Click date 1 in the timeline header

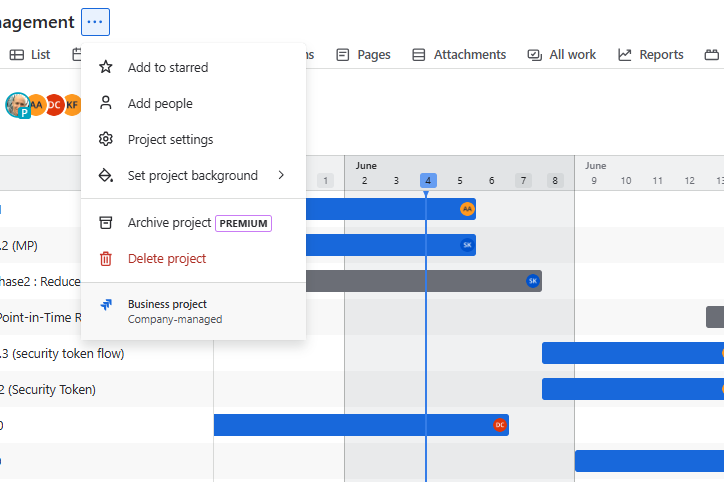point(325,181)
